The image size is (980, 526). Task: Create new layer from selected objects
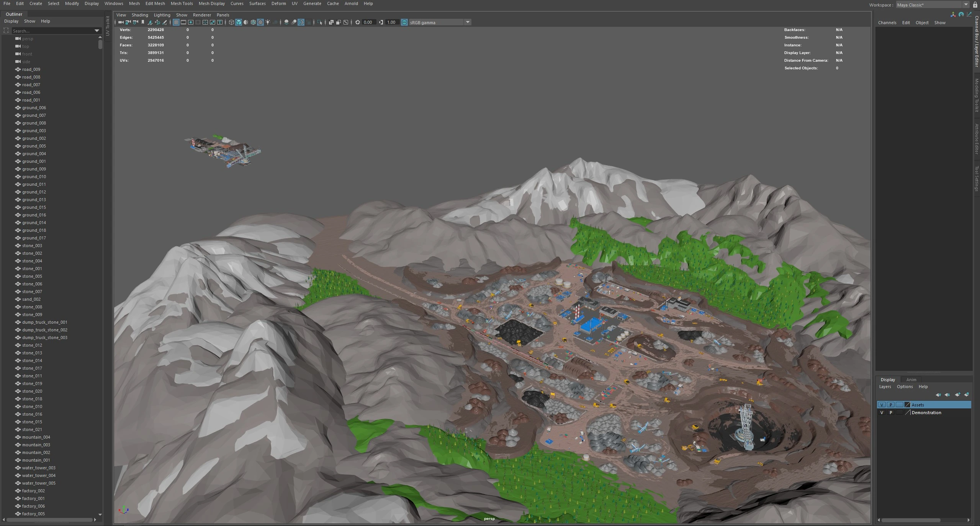click(x=967, y=395)
